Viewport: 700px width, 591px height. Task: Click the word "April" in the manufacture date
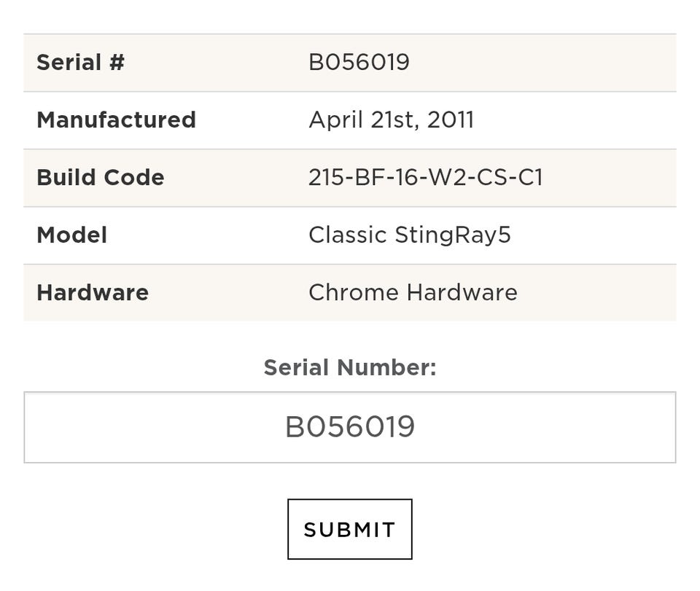coord(335,120)
